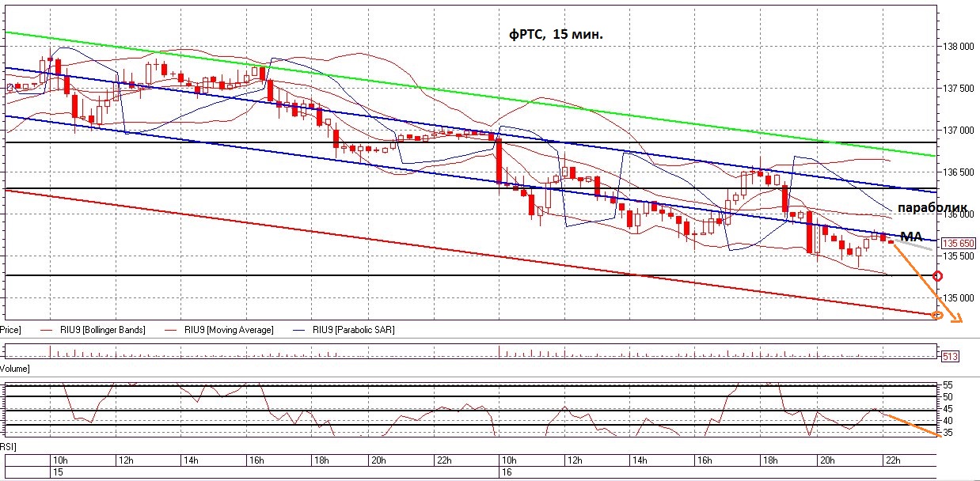Select the RIU9 [Moving Average] legend entry

(x=229, y=330)
